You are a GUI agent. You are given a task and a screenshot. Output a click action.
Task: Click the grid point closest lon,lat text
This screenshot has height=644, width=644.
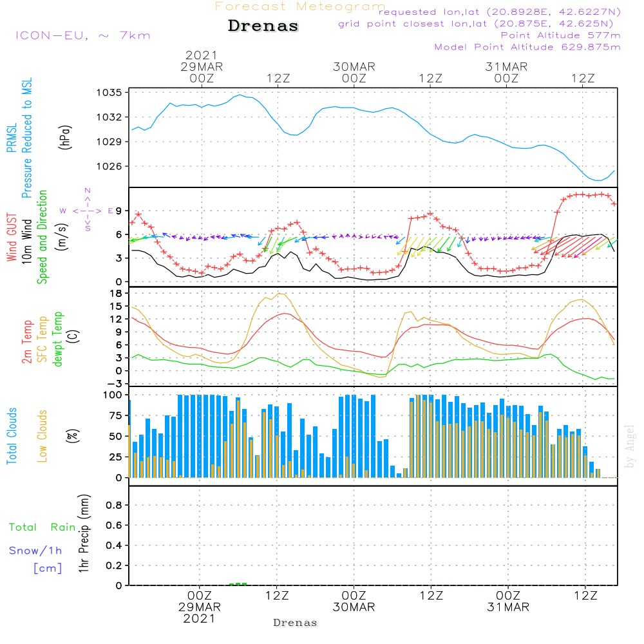click(x=476, y=24)
